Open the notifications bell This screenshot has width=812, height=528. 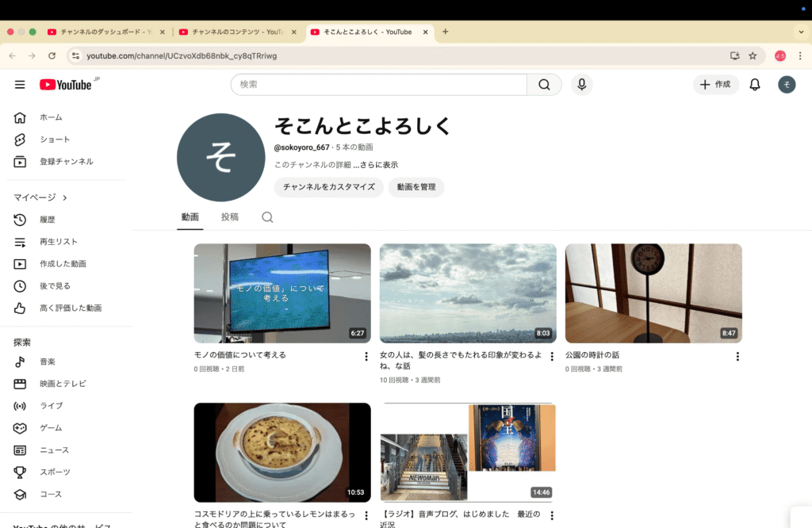(754, 85)
